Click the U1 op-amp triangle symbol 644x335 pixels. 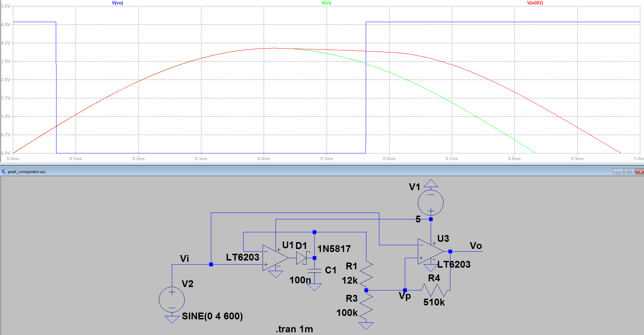pos(274,258)
